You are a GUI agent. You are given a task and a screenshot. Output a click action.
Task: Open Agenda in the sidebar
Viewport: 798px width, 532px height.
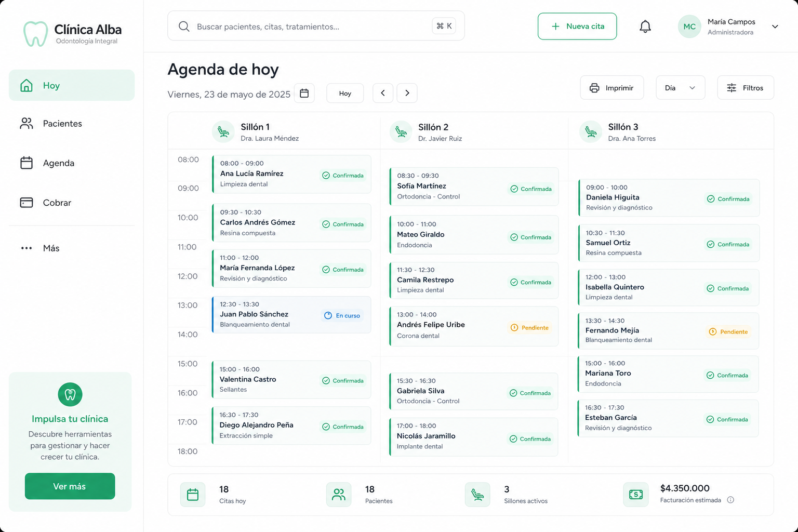point(72,163)
